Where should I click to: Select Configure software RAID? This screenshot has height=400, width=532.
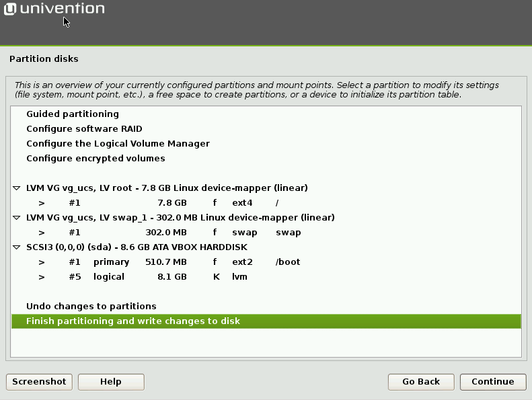coord(266,129)
